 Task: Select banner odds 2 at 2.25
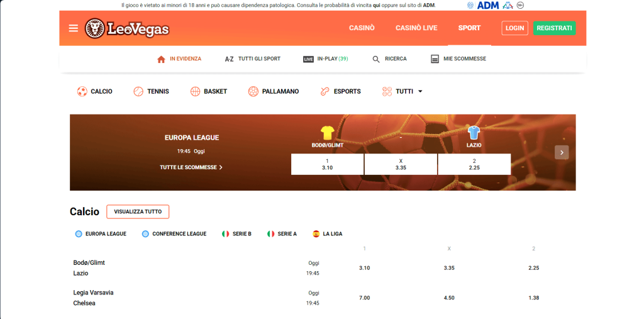click(x=474, y=164)
